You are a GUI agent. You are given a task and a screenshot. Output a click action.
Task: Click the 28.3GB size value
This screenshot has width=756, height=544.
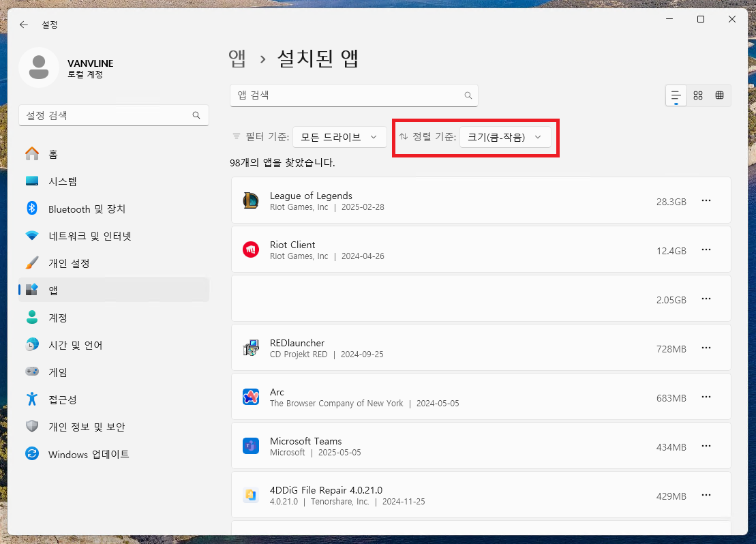click(671, 202)
